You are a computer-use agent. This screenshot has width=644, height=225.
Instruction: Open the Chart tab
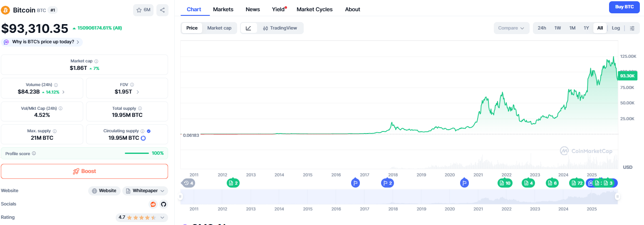click(x=194, y=9)
